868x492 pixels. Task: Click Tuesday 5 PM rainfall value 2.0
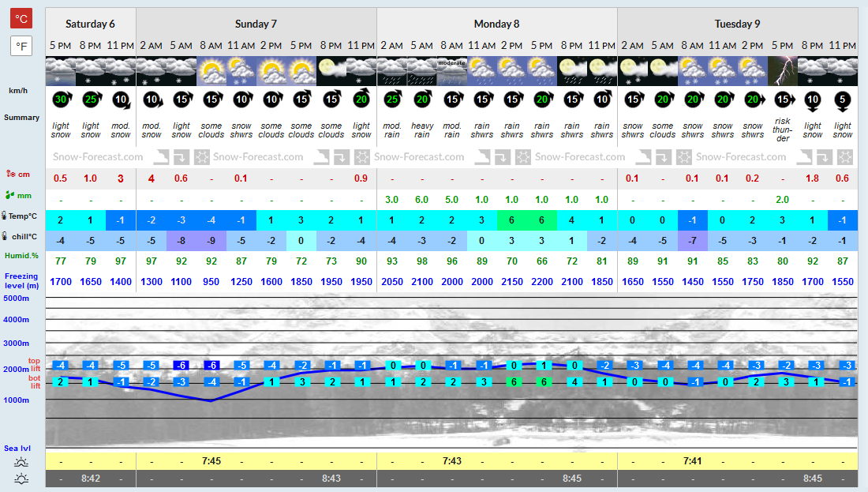[783, 200]
